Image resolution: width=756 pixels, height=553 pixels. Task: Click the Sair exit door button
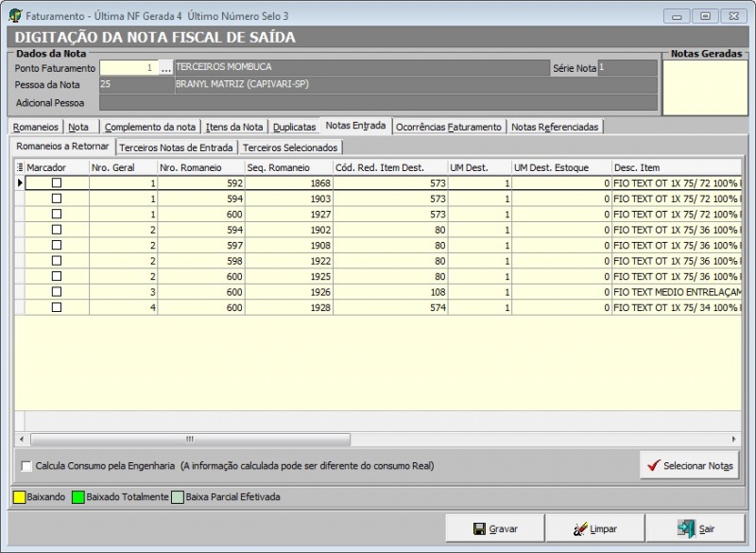click(x=695, y=528)
